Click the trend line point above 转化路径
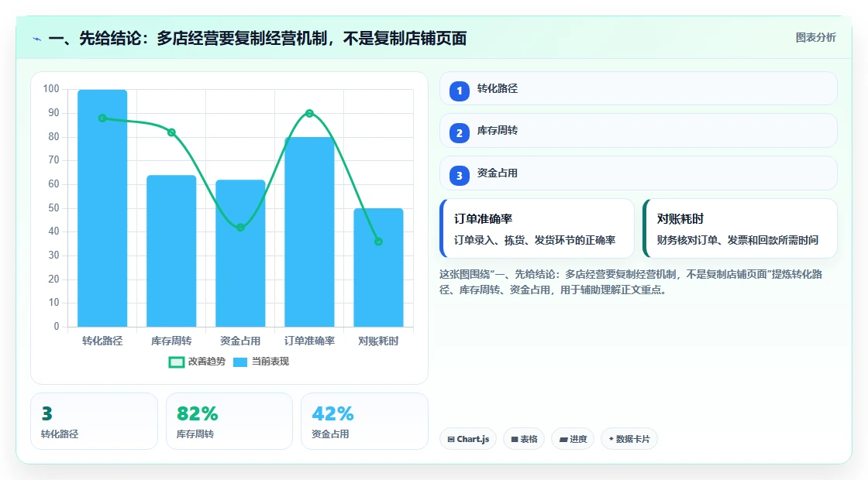868x480 pixels. pyautogui.click(x=102, y=118)
